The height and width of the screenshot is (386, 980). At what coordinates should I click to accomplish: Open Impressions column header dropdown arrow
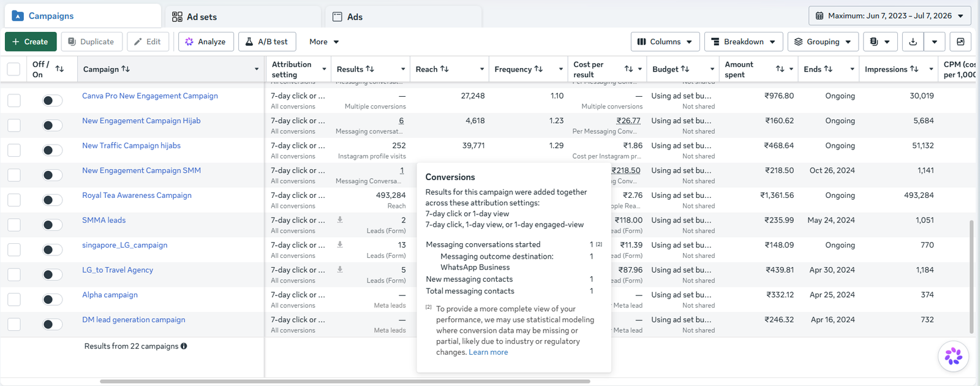931,69
